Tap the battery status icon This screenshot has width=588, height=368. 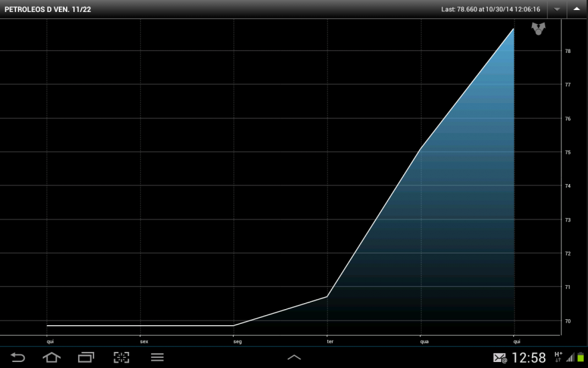point(581,357)
